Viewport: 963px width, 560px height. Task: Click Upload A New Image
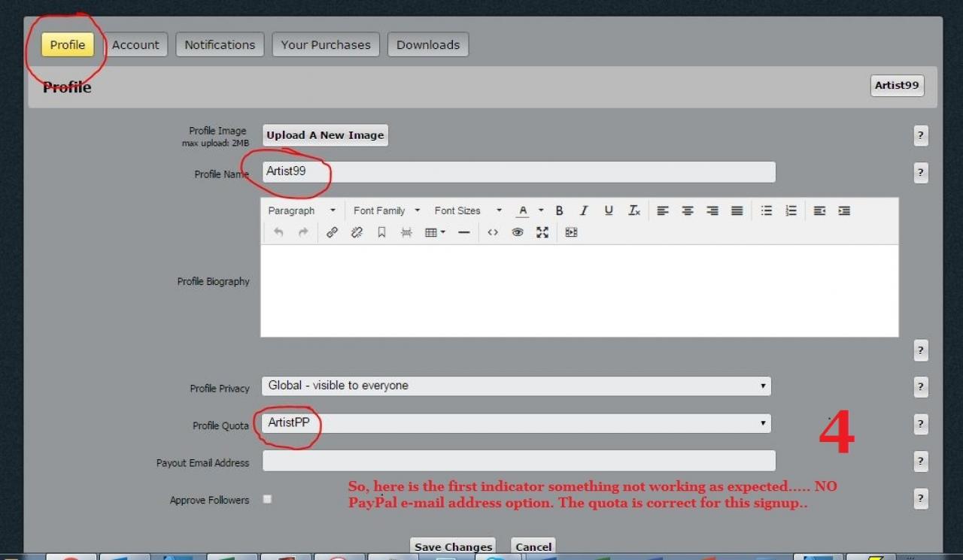[x=325, y=135]
